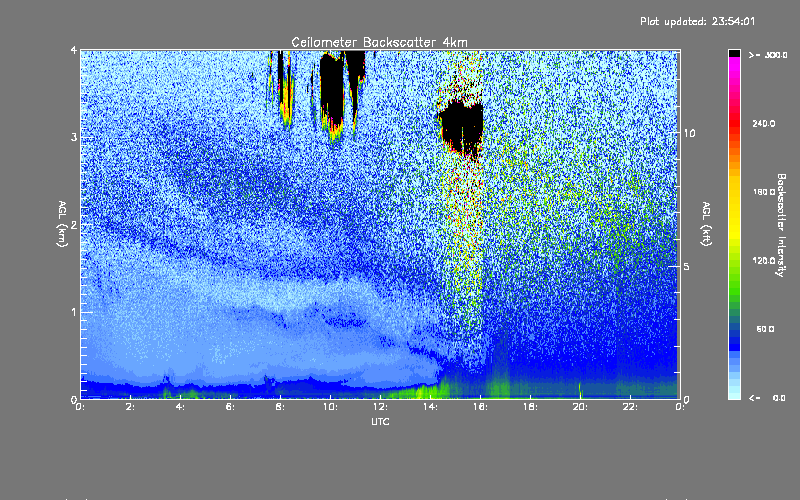
Task: Click the "<= 0.0" colorbar minimum label
Action: (767, 397)
